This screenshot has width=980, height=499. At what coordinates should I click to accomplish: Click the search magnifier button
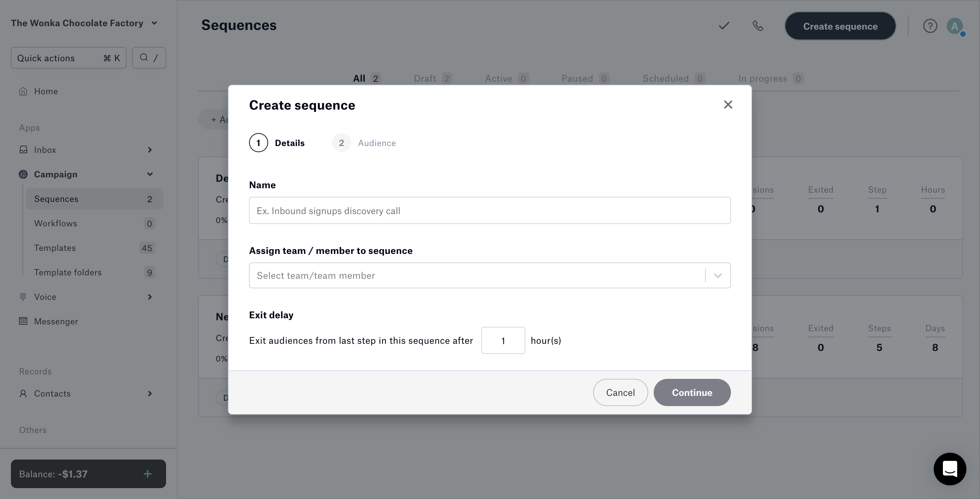tap(149, 58)
